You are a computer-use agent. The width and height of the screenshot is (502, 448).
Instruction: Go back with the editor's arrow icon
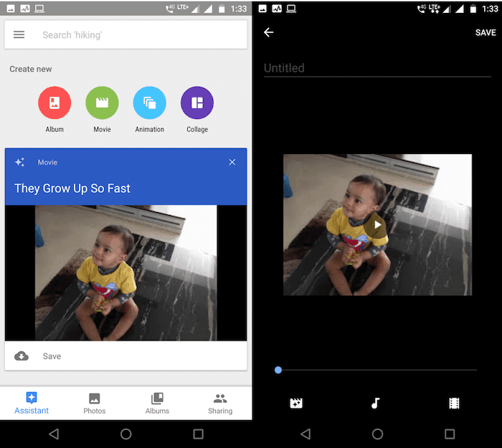pos(268,32)
